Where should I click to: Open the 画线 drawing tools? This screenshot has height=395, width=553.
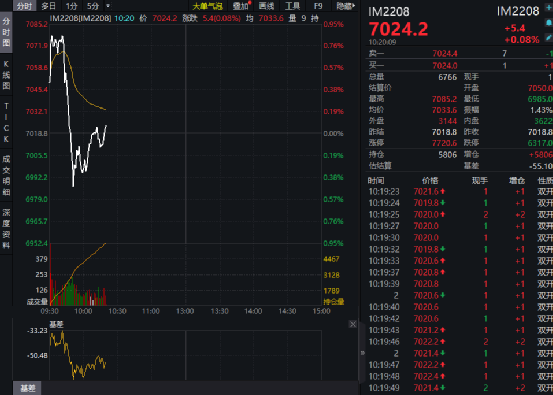pos(266,6)
